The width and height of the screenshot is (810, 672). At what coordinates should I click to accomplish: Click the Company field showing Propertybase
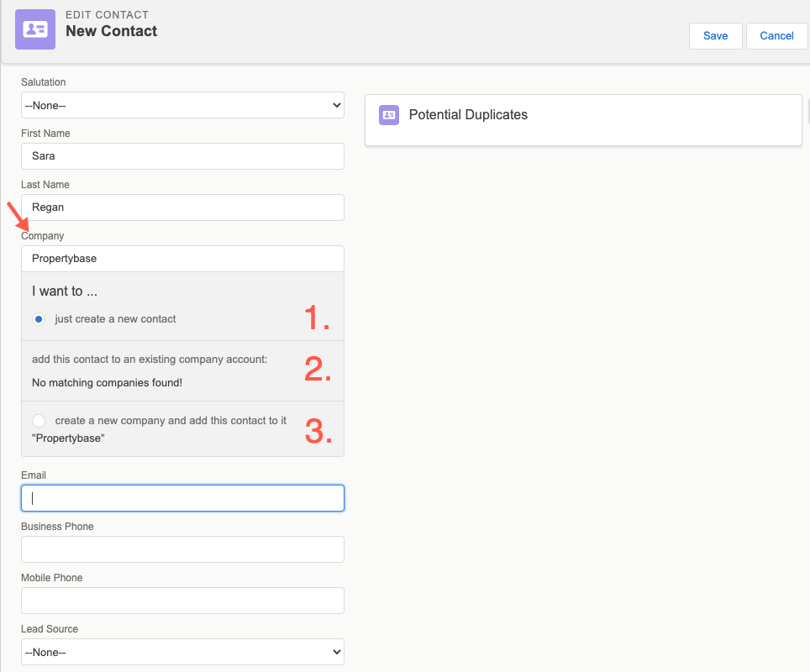182,258
